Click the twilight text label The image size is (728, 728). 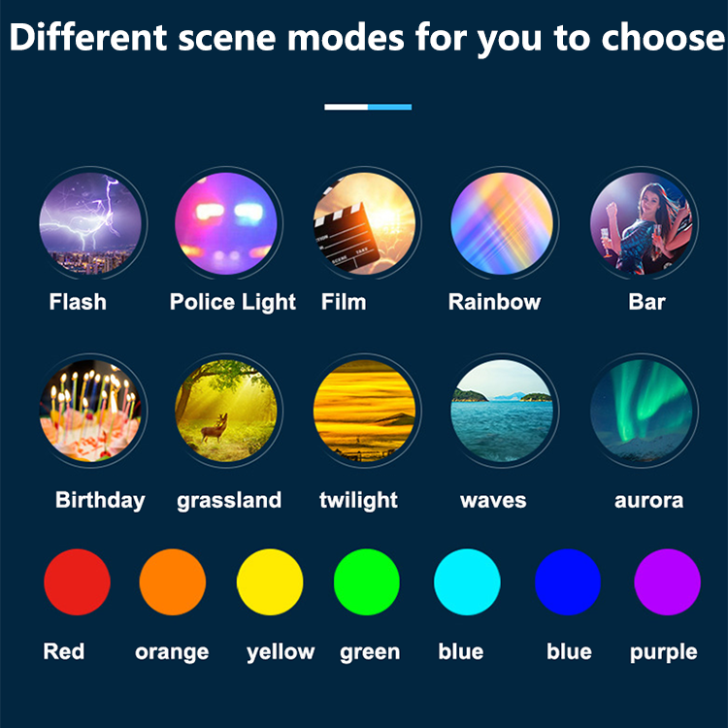click(x=358, y=501)
